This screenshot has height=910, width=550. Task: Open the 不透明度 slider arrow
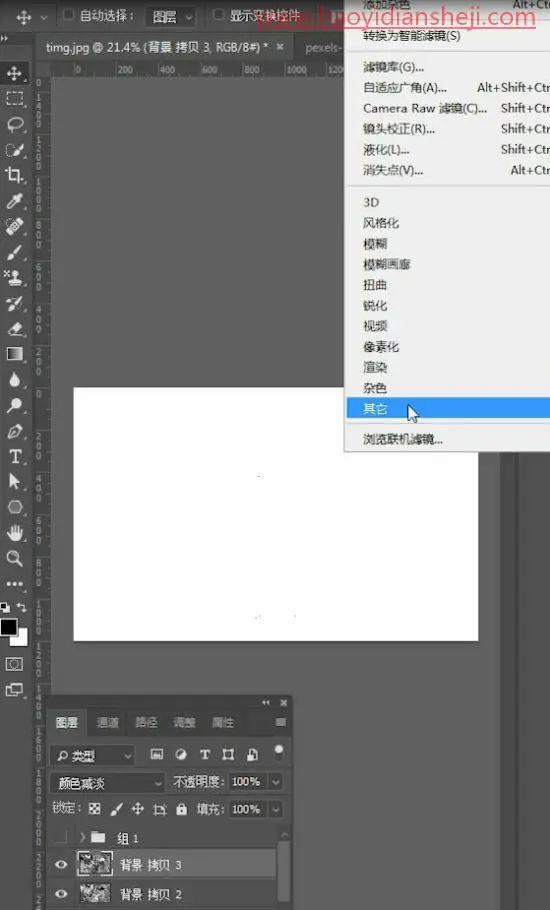[276, 782]
